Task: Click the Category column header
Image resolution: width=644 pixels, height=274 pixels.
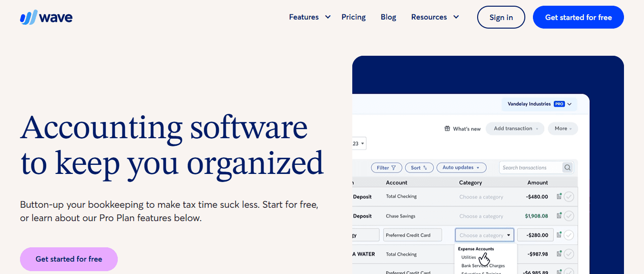Action: (470, 183)
